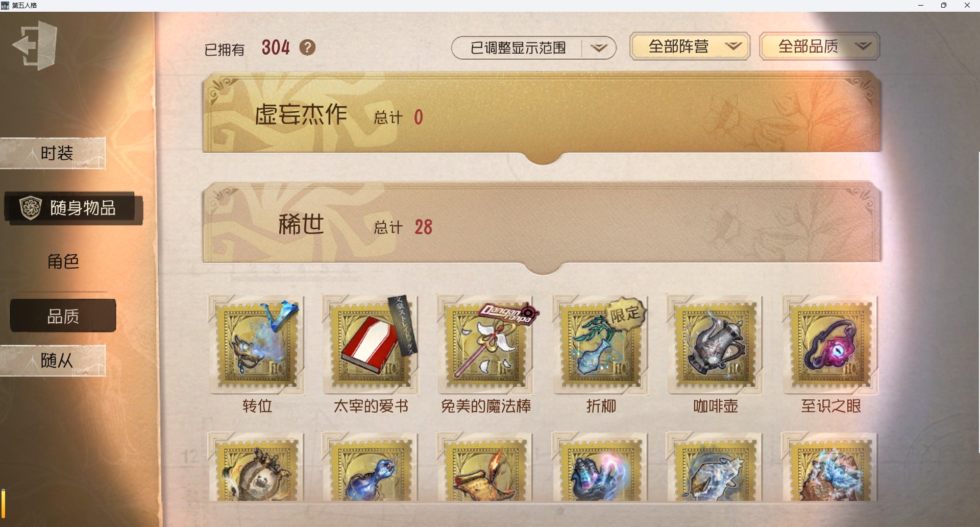Image resolution: width=980 pixels, height=527 pixels.
Task: Expand the 全部品质 quality filter
Action: point(820,46)
